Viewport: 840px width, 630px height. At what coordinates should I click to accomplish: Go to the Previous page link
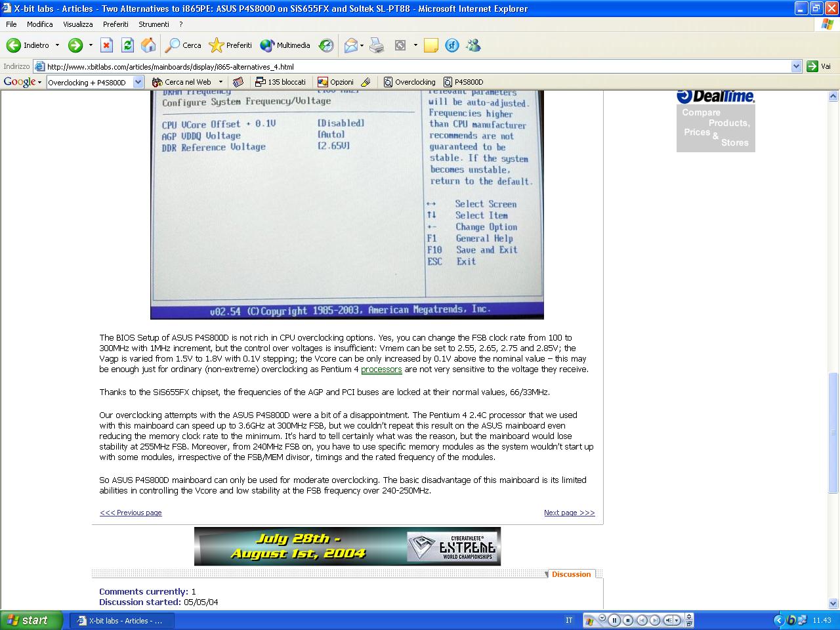pyautogui.click(x=131, y=513)
